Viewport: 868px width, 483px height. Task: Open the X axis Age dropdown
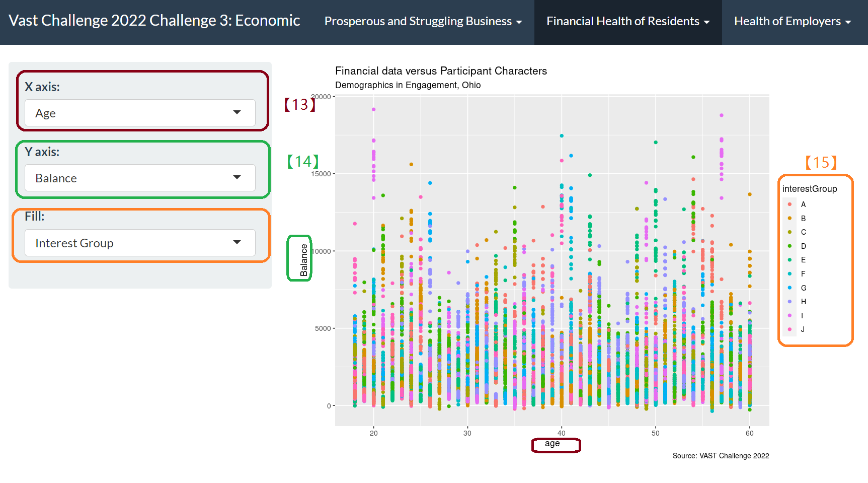click(139, 113)
